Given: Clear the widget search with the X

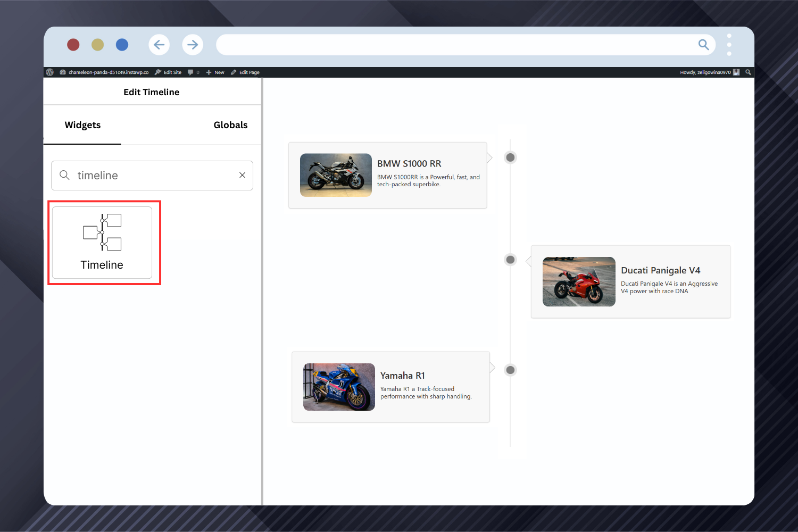Looking at the screenshot, I should pos(242,175).
